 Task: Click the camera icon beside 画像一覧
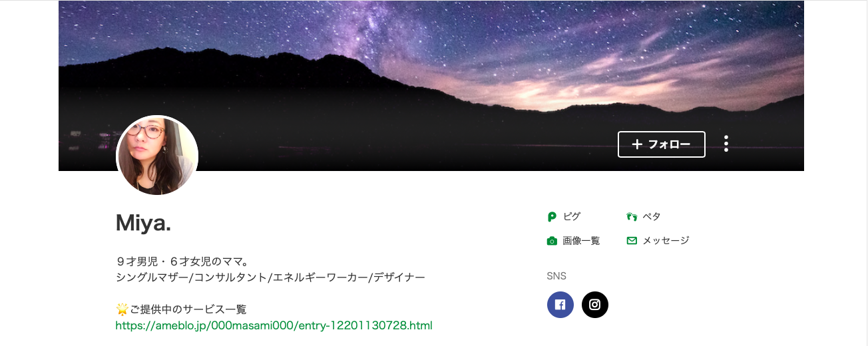(x=551, y=241)
